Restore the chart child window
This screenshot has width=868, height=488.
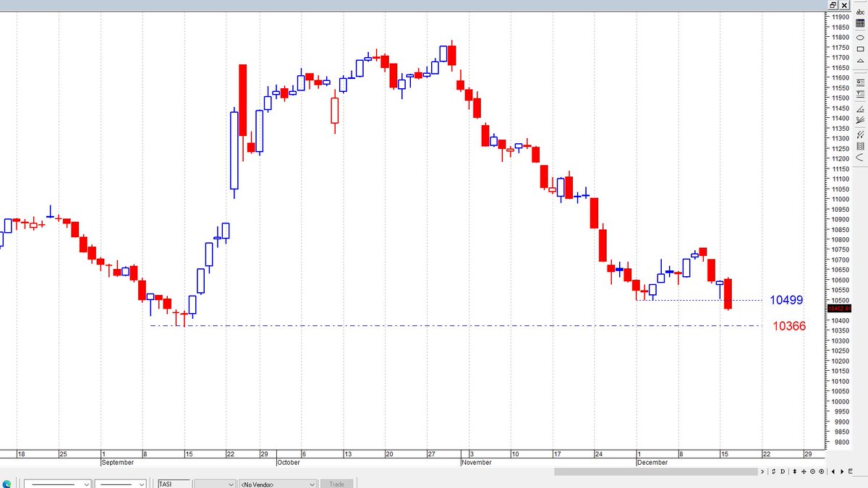point(833,4)
